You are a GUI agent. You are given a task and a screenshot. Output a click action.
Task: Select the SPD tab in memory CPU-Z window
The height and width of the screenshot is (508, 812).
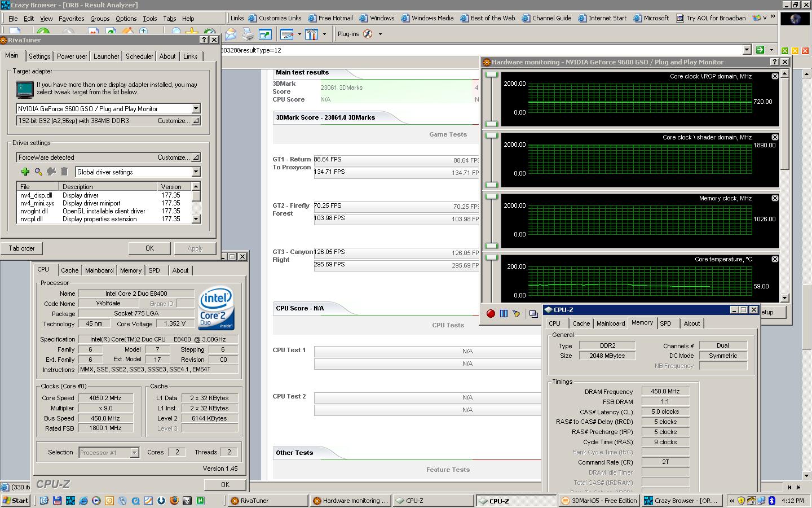pyautogui.click(x=665, y=323)
